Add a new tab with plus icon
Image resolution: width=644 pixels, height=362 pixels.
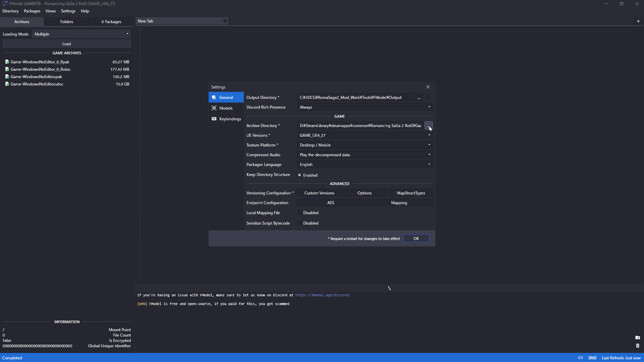pyautogui.click(x=638, y=21)
